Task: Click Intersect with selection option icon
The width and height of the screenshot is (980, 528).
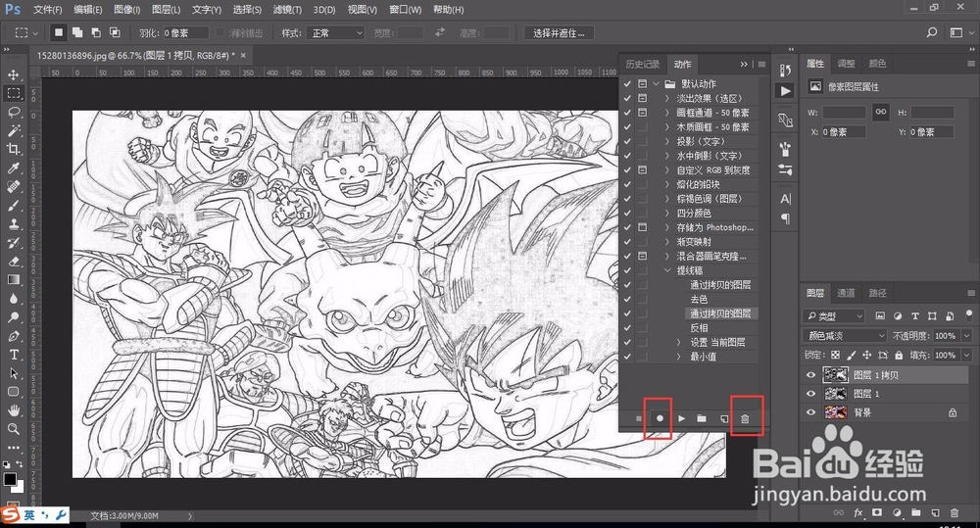Action: click(x=115, y=32)
